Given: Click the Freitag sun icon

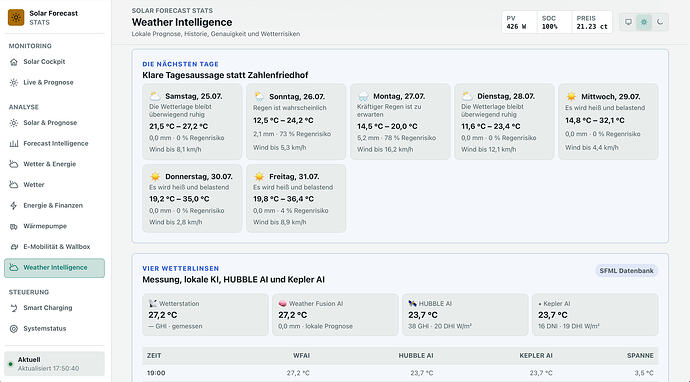Looking at the screenshot, I should tap(259, 176).
